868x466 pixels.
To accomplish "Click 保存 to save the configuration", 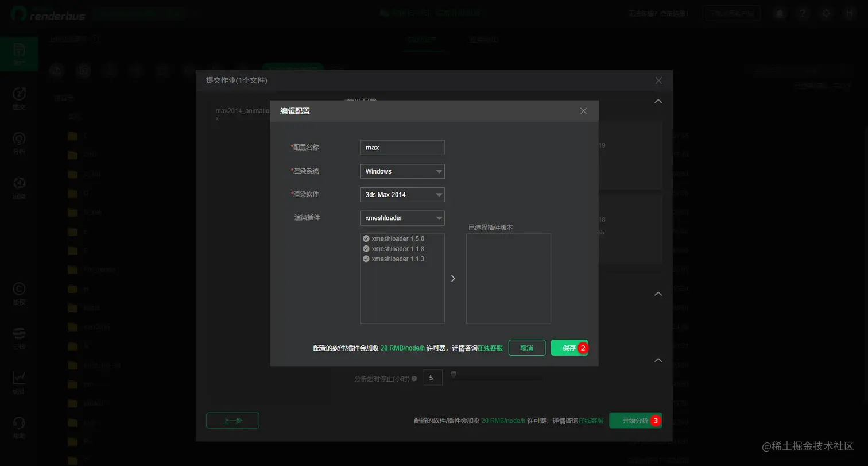I will [x=569, y=348].
